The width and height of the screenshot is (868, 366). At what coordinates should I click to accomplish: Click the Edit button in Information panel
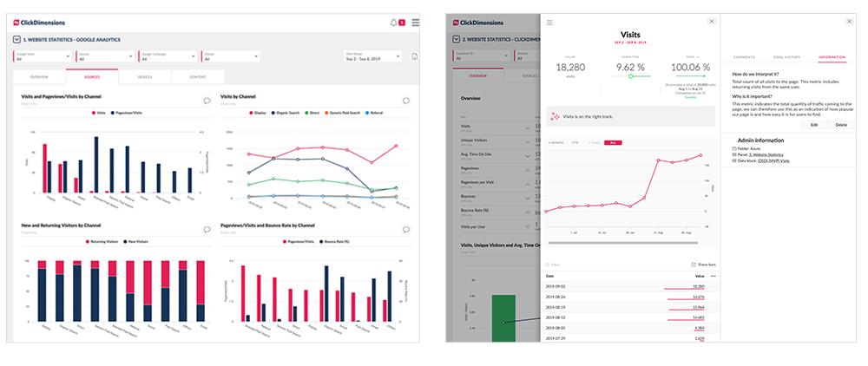pyautogui.click(x=814, y=125)
